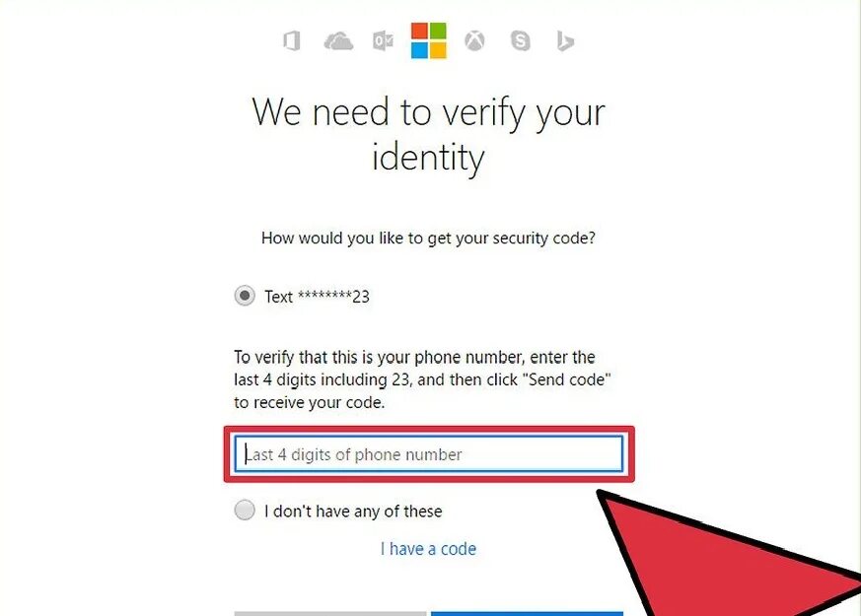Viewport: 861px width, 616px height.
Task: Open the Xbox icon in header
Action: [x=474, y=41]
